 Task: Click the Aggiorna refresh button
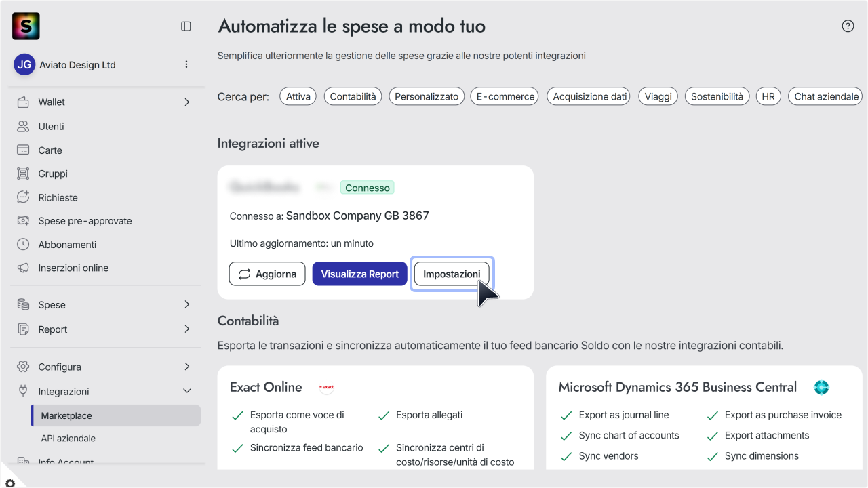click(x=267, y=274)
